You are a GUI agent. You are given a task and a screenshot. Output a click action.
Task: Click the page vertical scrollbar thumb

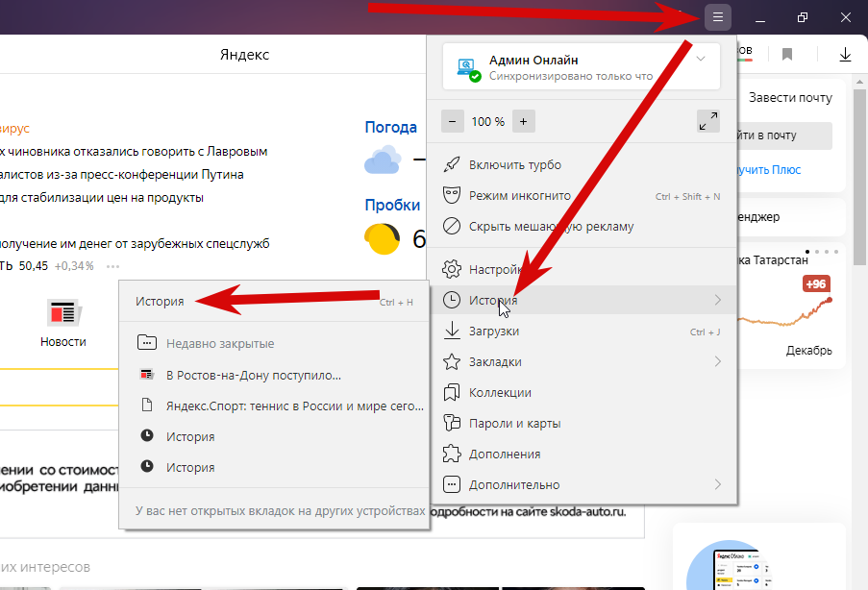tap(859, 177)
